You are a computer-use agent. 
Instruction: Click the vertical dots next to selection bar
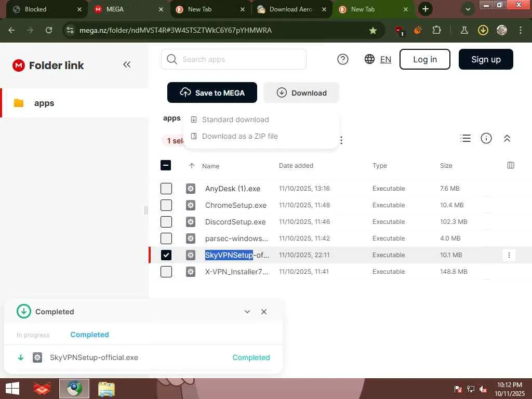[x=341, y=140]
